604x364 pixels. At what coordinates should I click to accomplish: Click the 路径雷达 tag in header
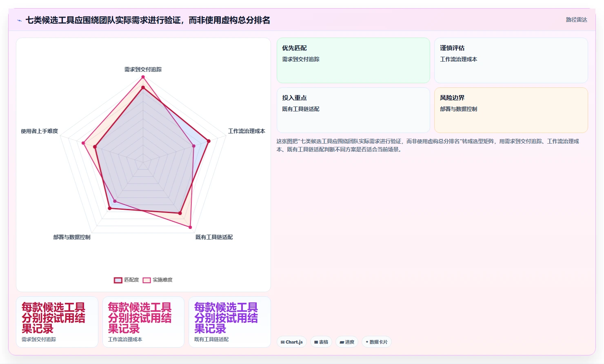click(x=576, y=20)
